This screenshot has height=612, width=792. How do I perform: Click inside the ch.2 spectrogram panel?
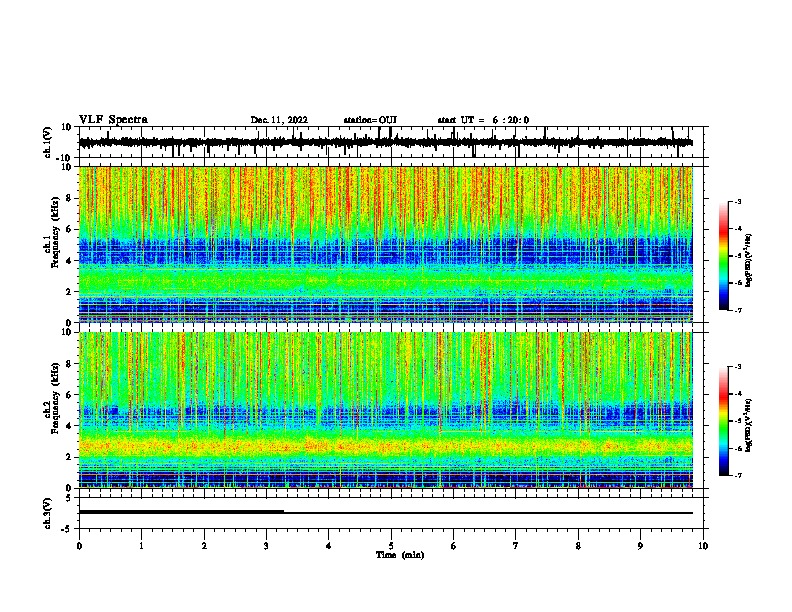[386, 410]
